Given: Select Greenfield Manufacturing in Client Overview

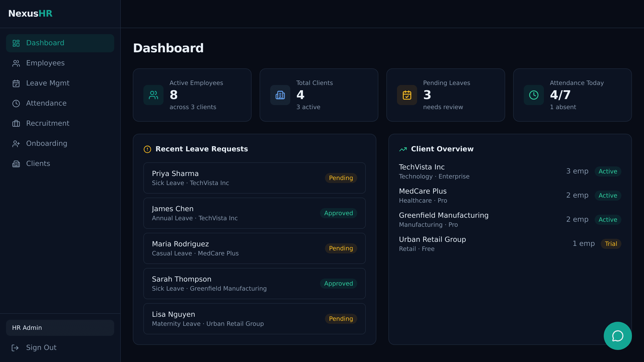Looking at the screenshot, I should [x=510, y=220].
